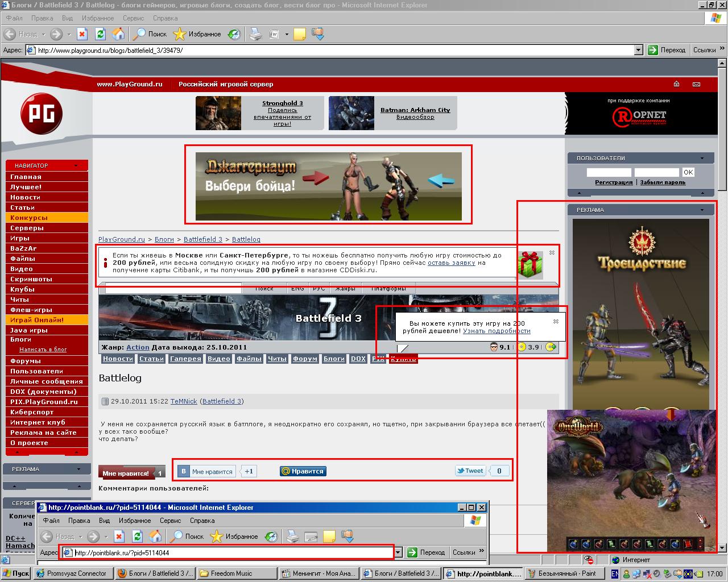Refresh the pointblank.ru window

pos(137,536)
